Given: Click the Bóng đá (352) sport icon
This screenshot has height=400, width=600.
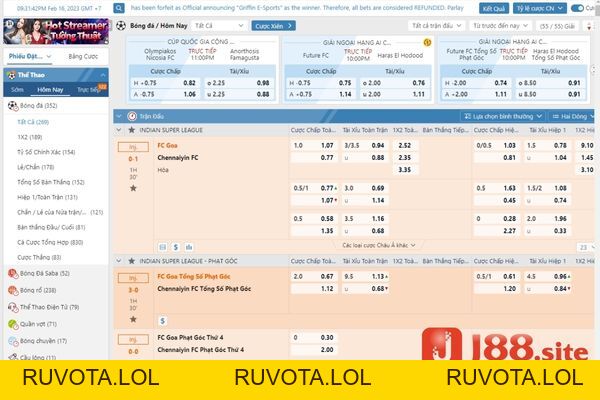Looking at the screenshot, I should pyautogui.click(x=13, y=106).
